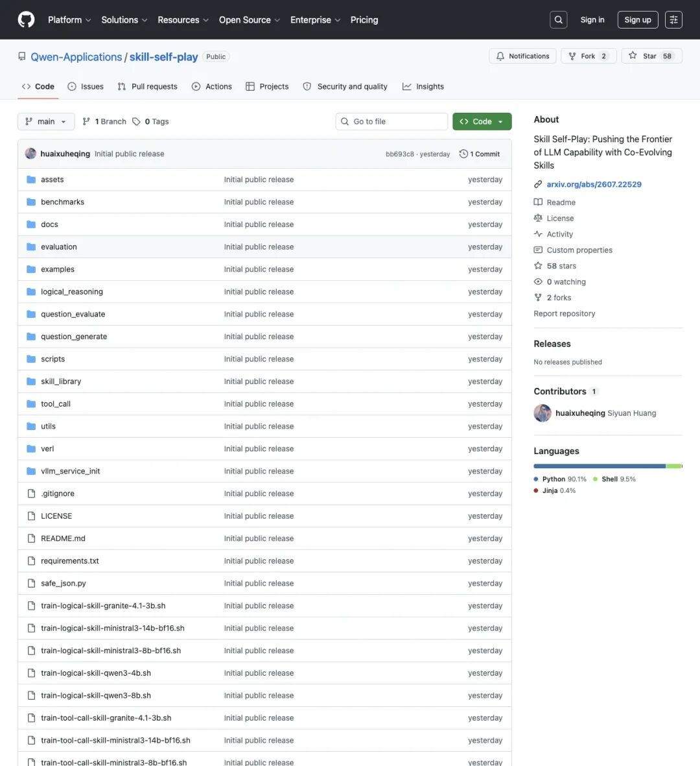Click the assets folder icon
700x766 pixels.
point(31,179)
